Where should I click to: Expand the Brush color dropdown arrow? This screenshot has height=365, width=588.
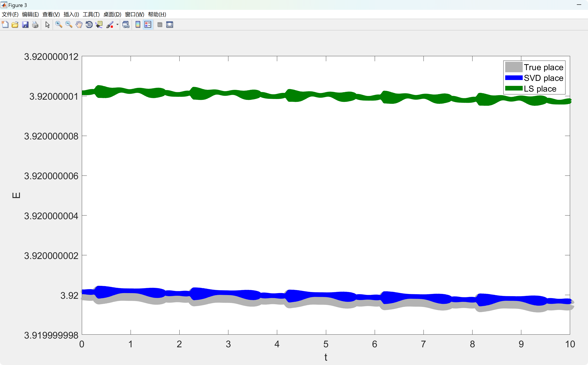[x=117, y=25]
